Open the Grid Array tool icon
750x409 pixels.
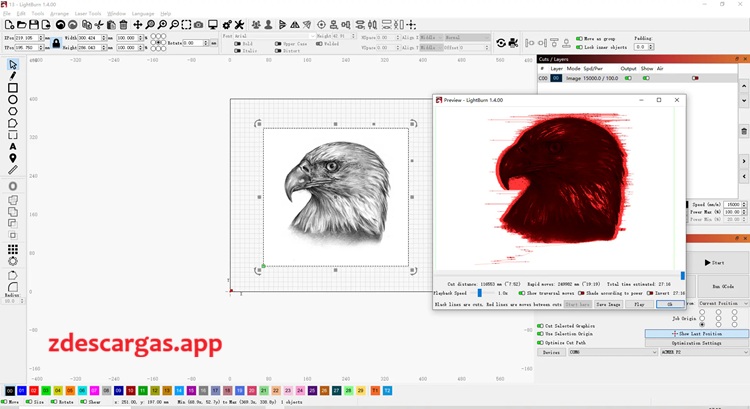(13, 249)
